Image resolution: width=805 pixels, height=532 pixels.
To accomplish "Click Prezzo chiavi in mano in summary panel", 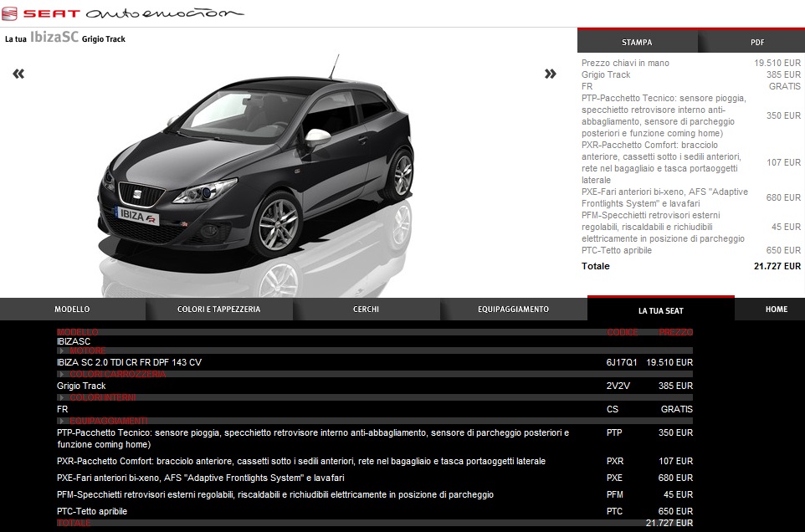I will [x=625, y=63].
